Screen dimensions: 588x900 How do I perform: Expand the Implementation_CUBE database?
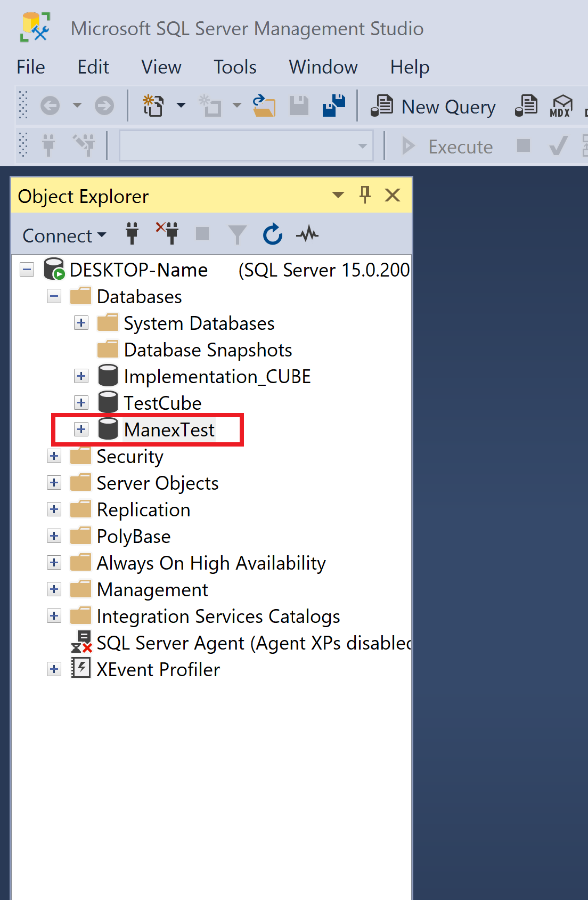81,376
